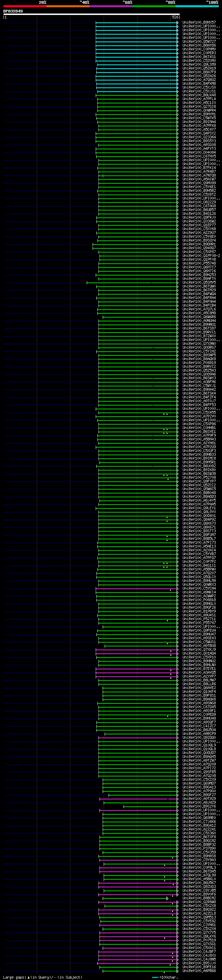Click the cyan =100char scale legend
Viewport: 222px width, 980px height.
pos(165,977)
